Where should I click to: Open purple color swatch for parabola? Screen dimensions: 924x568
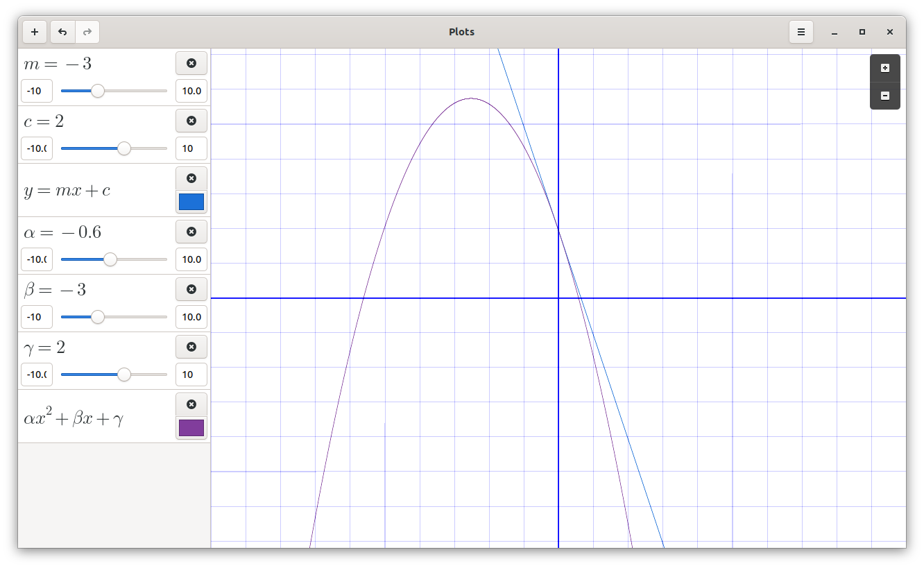point(191,427)
